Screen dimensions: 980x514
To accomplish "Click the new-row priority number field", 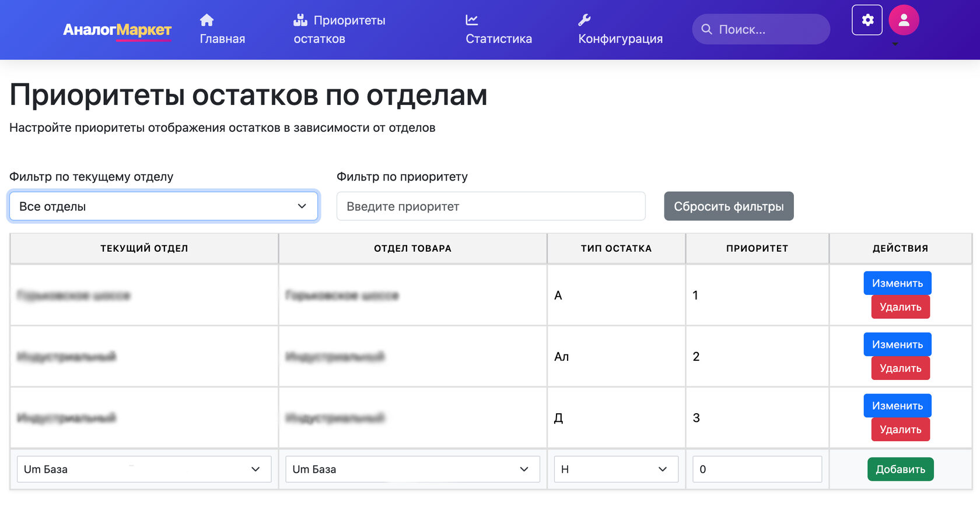I will [757, 469].
